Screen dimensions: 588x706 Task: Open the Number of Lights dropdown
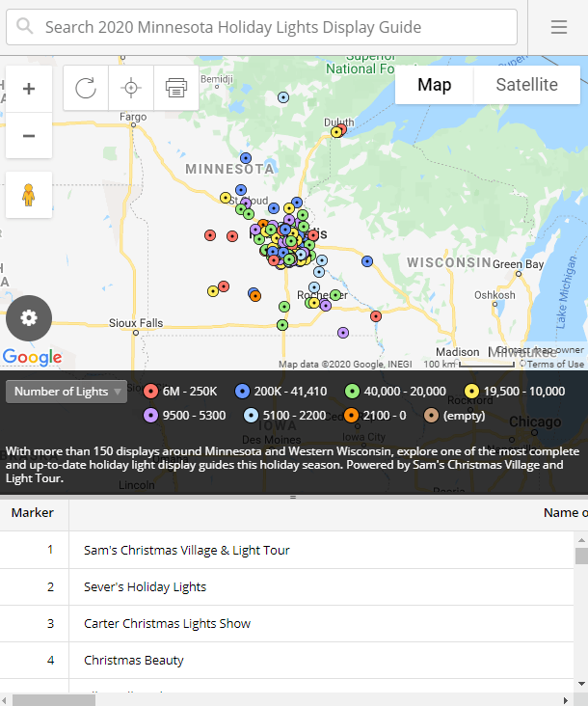67,392
